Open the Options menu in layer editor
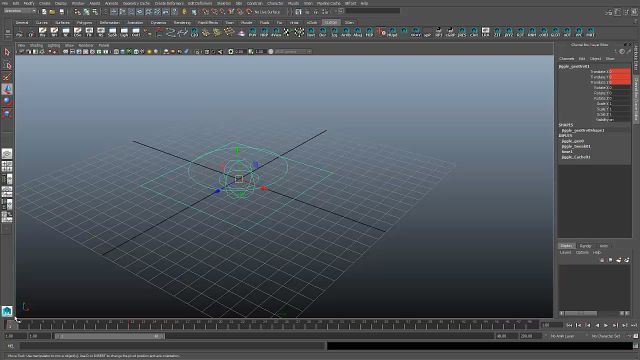The image size is (640, 360). pyautogui.click(x=582, y=253)
